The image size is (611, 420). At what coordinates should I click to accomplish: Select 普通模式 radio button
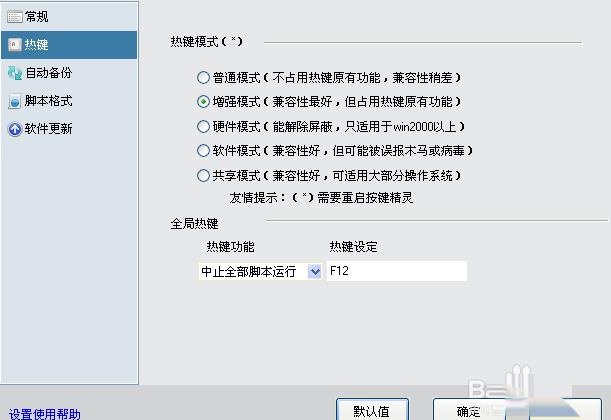coord(203,78)
